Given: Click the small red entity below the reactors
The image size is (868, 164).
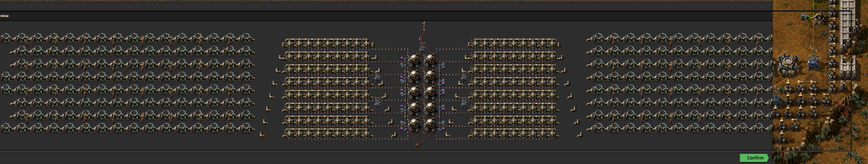Looking at the screenshot, I should (x=417, y=145).
